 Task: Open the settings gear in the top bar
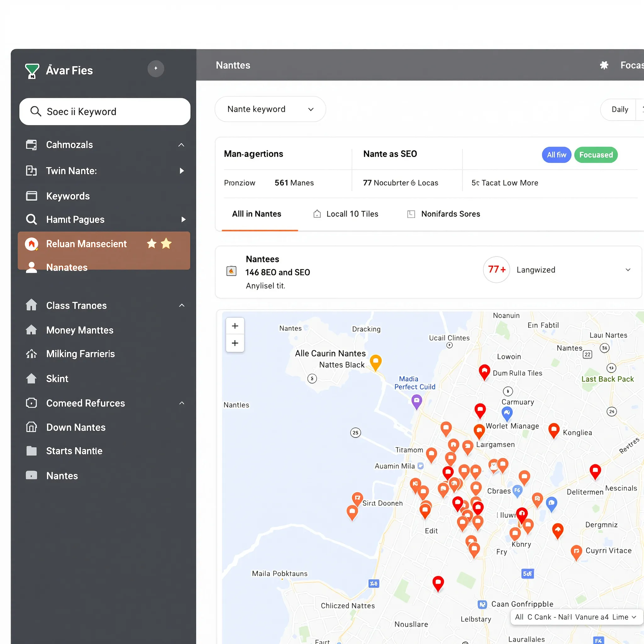click(x=605, y=65)
